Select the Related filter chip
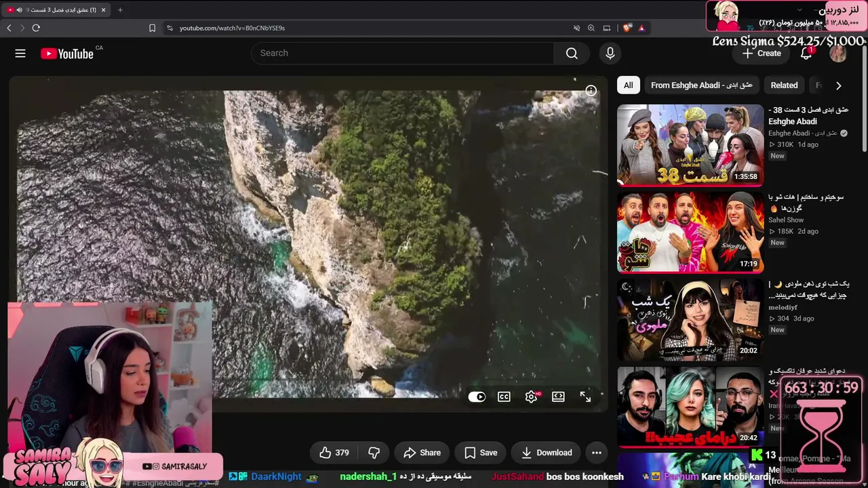The image size is (868, 488). (784, 85)
